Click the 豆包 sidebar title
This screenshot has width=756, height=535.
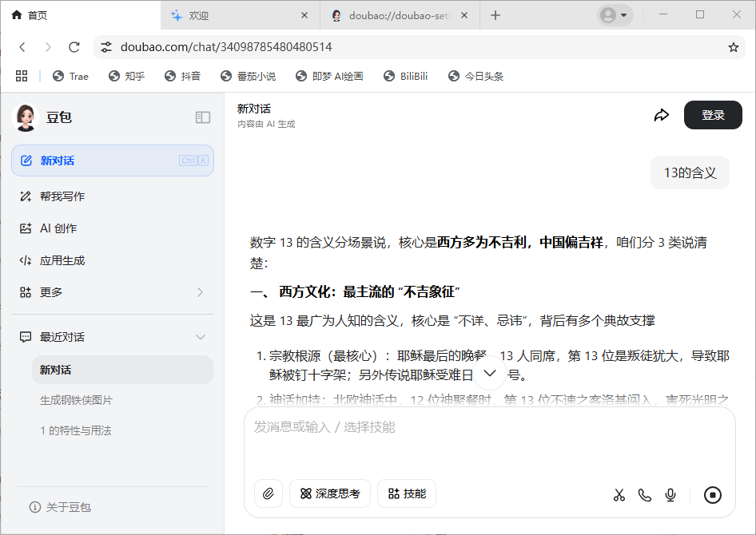click(59, 117)
